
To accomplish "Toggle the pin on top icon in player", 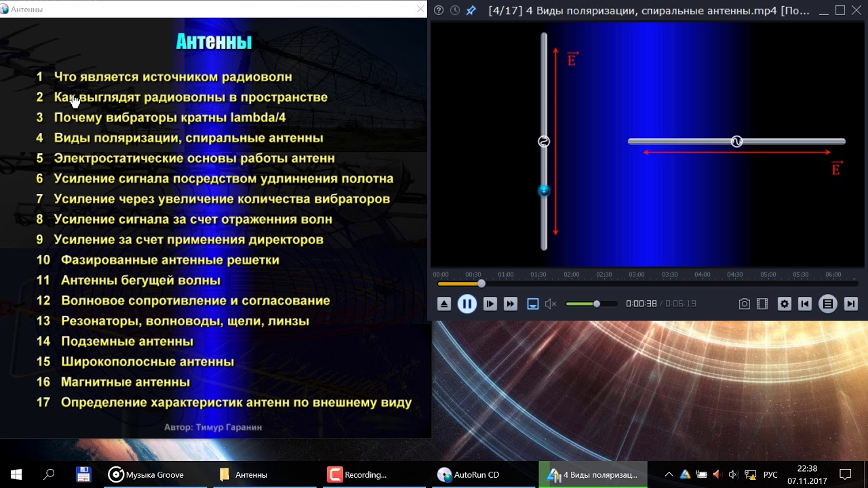I will click(x=472, y=10).
